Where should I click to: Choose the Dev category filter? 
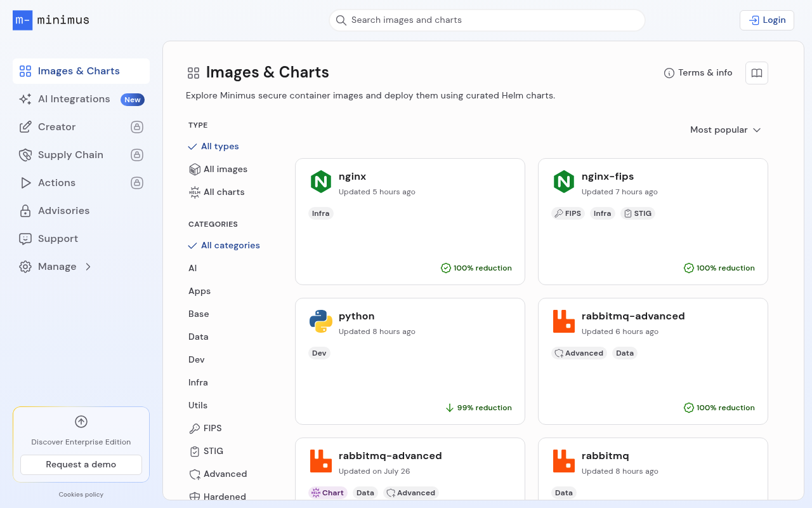click(x=197, y=359)
